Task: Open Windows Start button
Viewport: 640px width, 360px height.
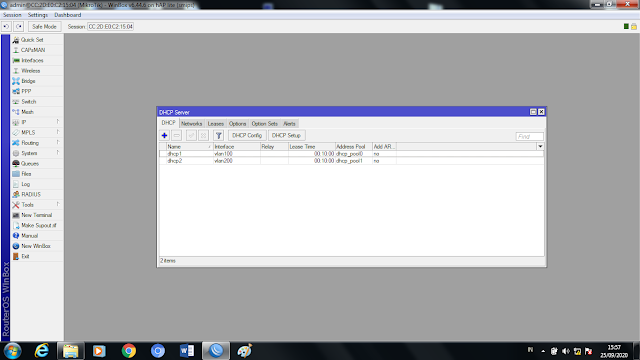Action: 12,351
